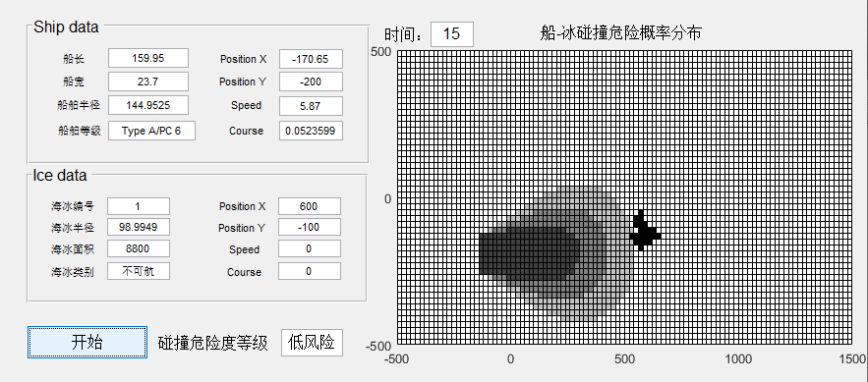This screenshot has width=868, height=382.
Task: Select the 低风险 risk level field
Action: click(x=313, y=343)
